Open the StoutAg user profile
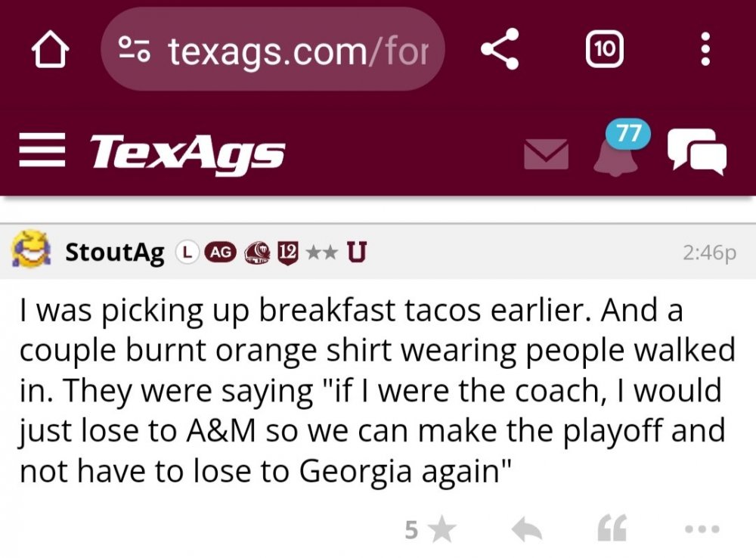 tap(115, 253)
